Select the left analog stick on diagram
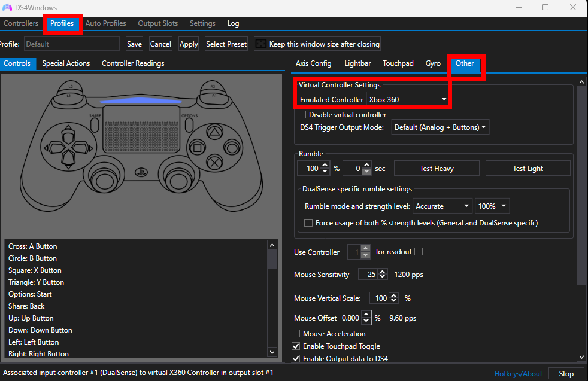Viewport: 588px width, 381px height. click(x=104, y=180)
